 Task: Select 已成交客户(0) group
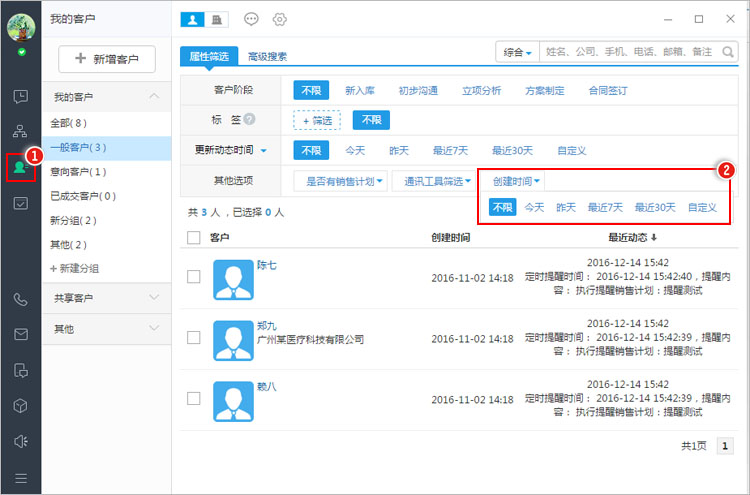coord(107,196)
